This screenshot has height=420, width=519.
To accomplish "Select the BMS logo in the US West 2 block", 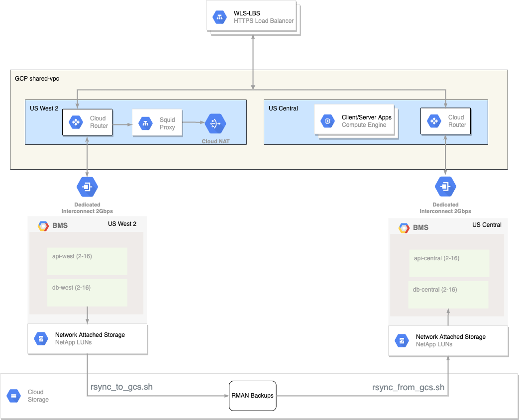I will coord(44,226).
